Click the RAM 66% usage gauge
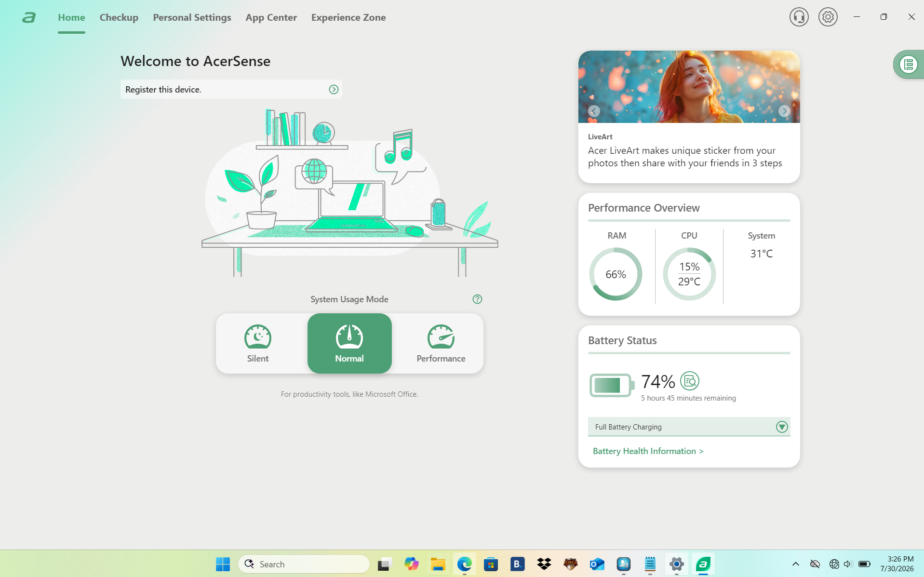Viewport: 924px width, 577px height. tap(616, 274)
